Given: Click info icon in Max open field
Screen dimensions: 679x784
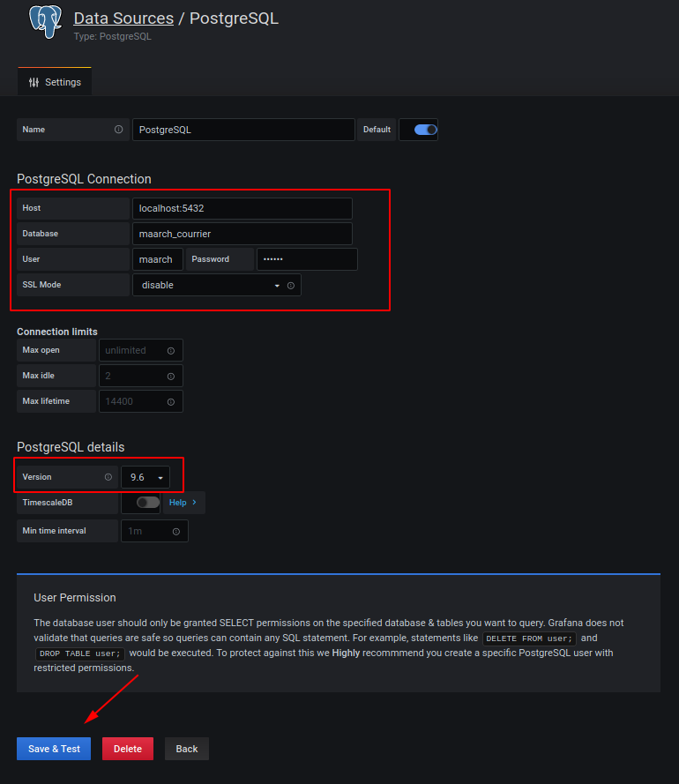Looking at the screenshot, I should coord(170,350).
